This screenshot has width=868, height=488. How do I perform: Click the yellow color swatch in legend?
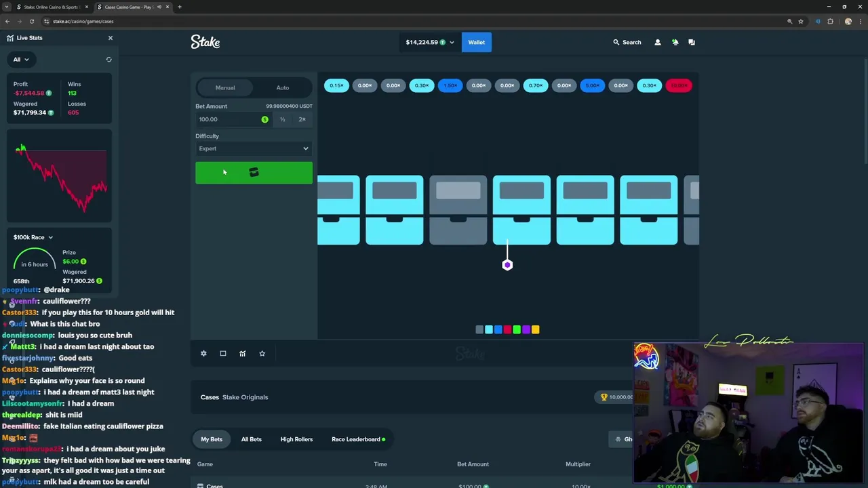[536, 329]
